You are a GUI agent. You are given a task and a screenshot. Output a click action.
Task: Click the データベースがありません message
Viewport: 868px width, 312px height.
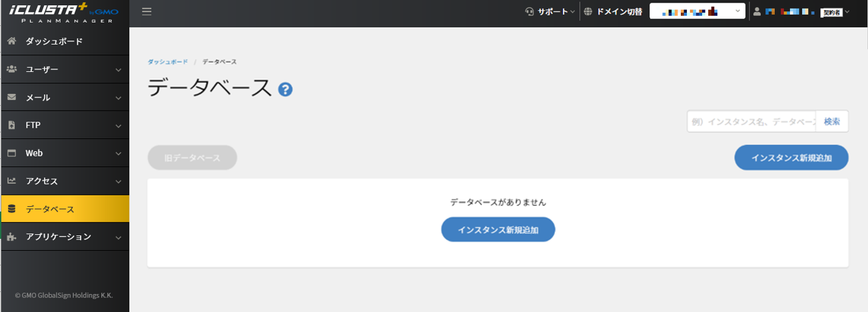coord(498,202)
